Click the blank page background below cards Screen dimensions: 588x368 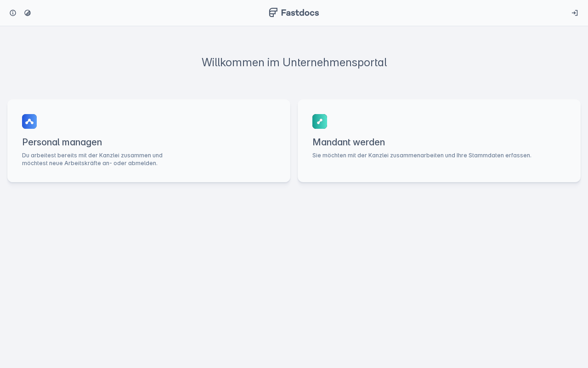tap(294, 276)
